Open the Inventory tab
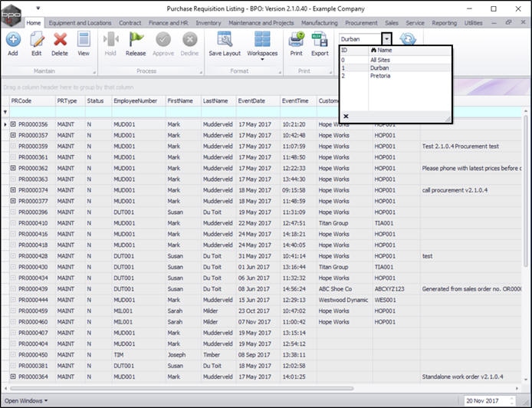Viewport: 532px width, 408px height. (209, 23)
